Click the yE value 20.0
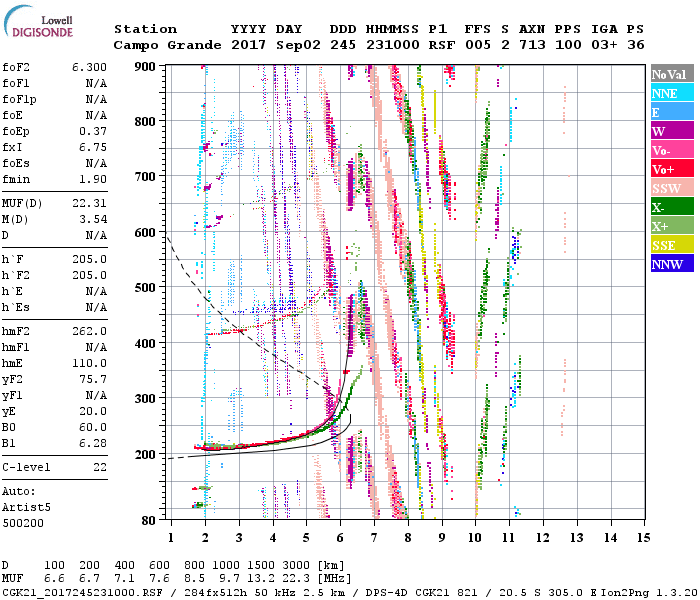700x600 pixels. tap(93, 411)
